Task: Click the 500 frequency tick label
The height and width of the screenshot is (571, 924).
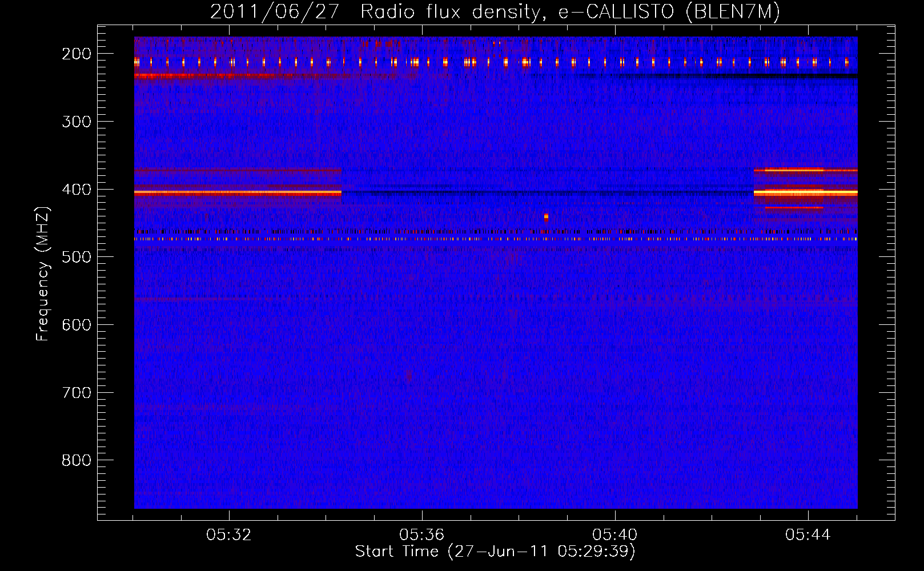Action: point(77,257)
